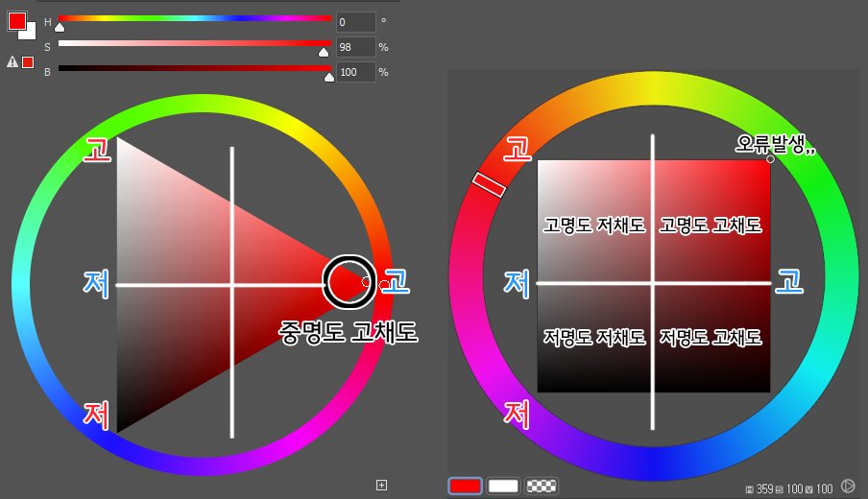Click the saturation field showing 98
The image size is (868, 499).
click(356, 47)
